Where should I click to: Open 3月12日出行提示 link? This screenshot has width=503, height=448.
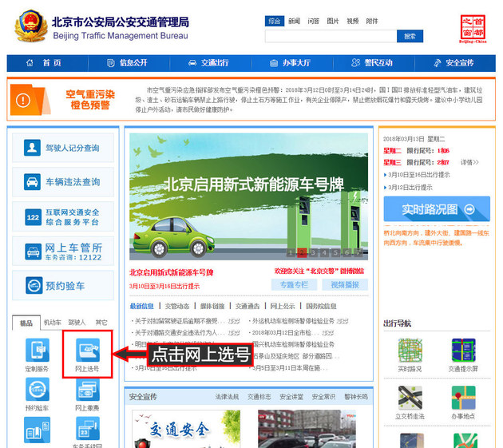pos(410,188)
